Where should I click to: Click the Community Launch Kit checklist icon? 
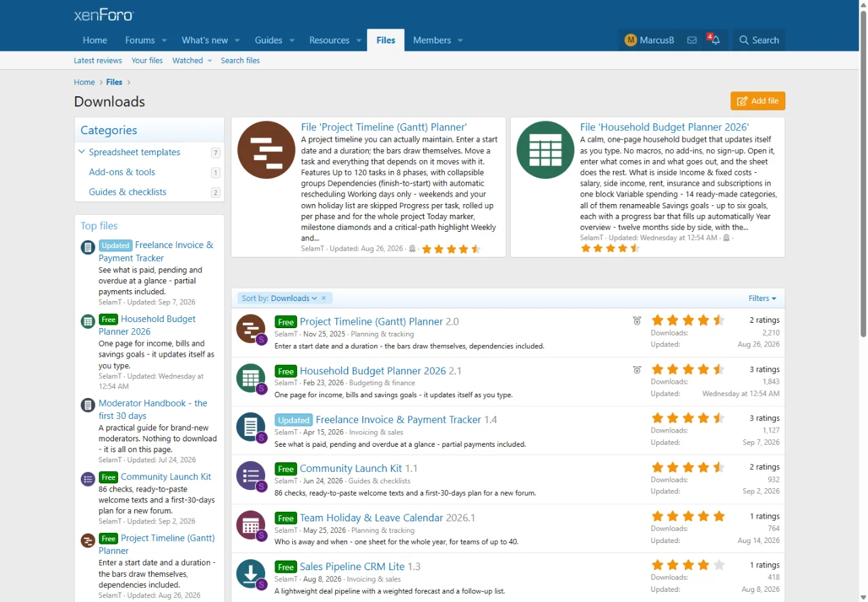coord(250,475)
